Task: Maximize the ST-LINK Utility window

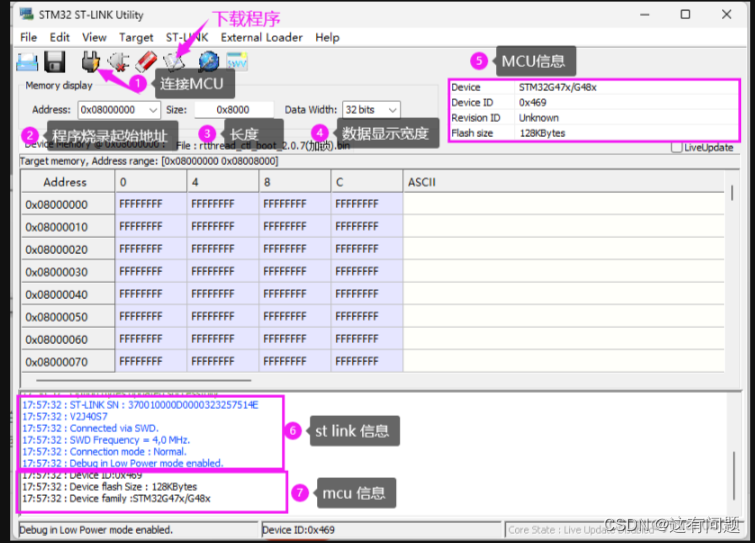Action: pos(685,14)
